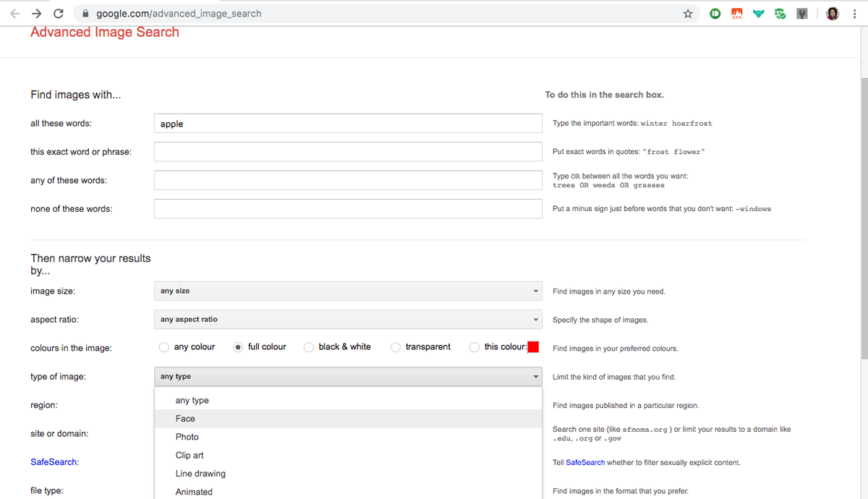Reload the page
Screen dimensions: 868x499
click(x=58, y=12)
